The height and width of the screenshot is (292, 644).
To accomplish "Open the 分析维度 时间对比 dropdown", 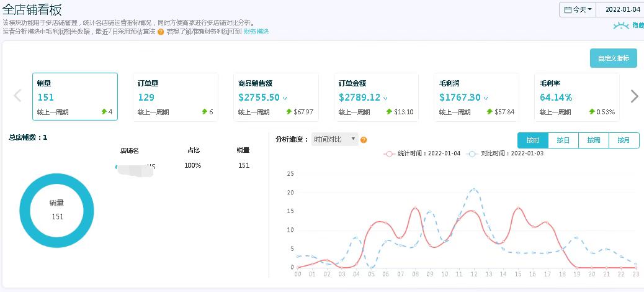I will (x=335, y=139).
